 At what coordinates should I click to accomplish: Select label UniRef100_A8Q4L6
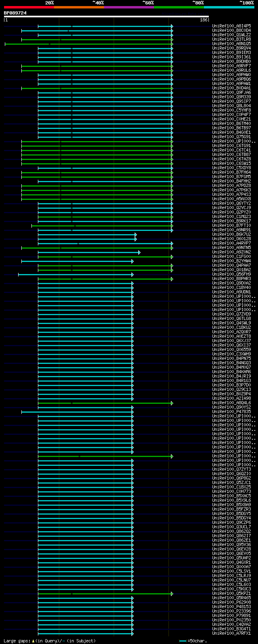[231, 403]
